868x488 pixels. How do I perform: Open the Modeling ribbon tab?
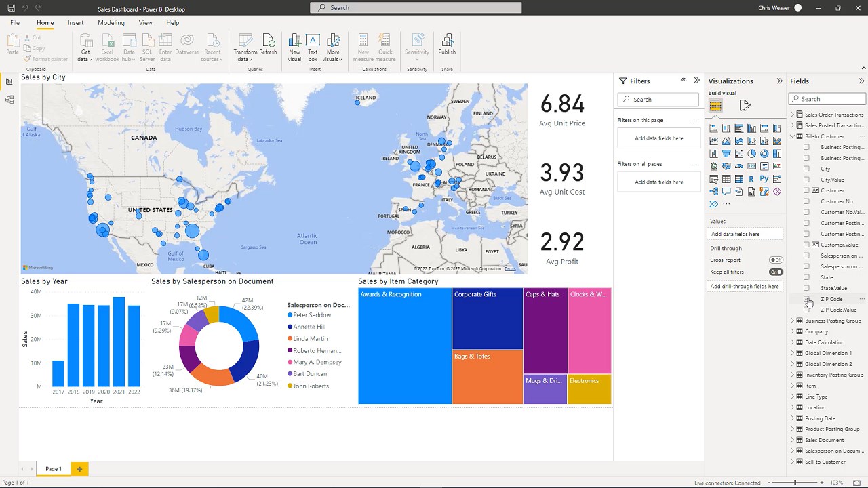tap(111, 23)
